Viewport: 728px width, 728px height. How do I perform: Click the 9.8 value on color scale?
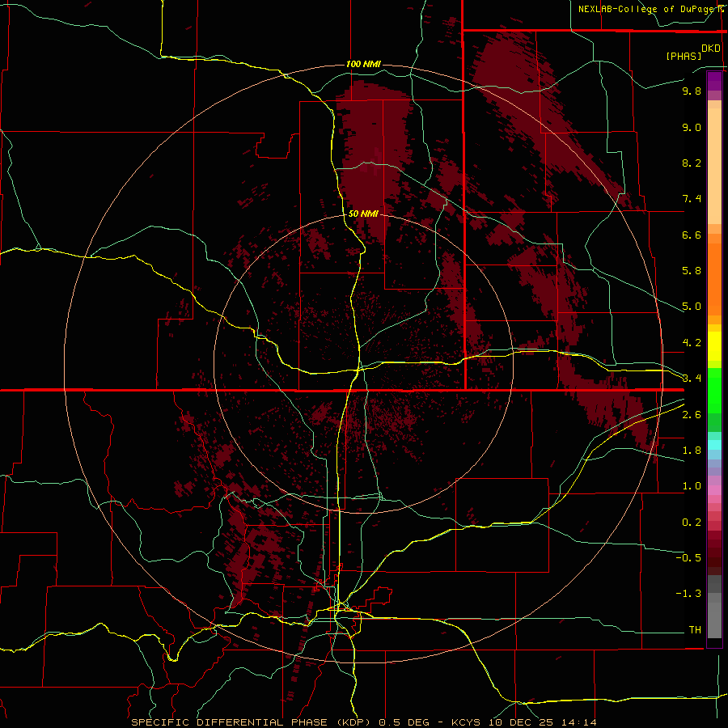click(x=692, y=91)
